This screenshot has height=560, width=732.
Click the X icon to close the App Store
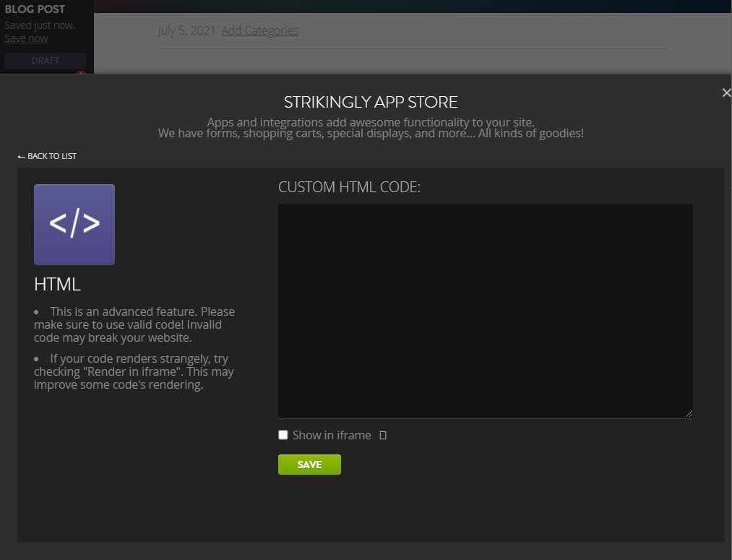(x=726, y=92)
